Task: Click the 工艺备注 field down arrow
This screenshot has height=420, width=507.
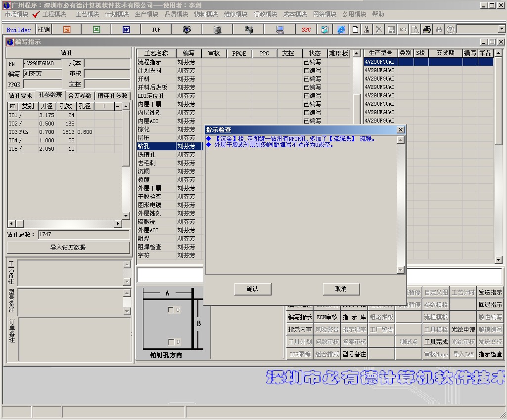Action: (x=127, y=282)
